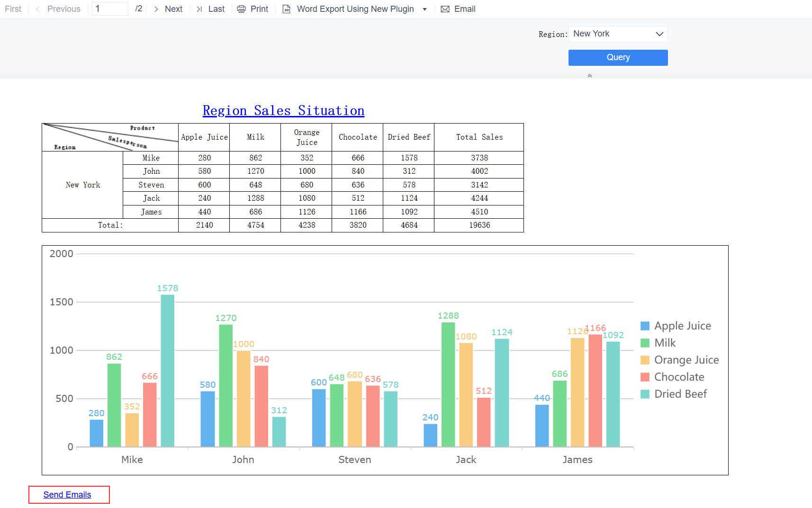Click the Chocolate column header
The width and height of the screenshot is (812, 508).
pyautogui.click(x=358, y=137)
